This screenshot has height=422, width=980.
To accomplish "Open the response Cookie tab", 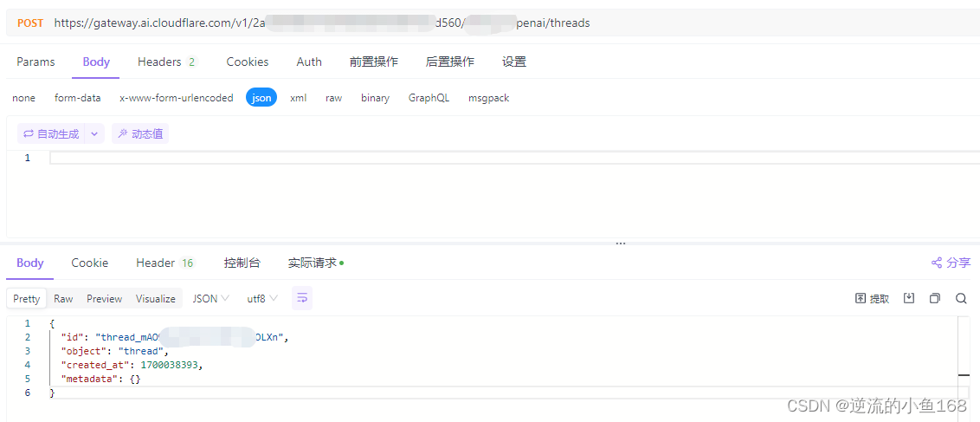I will coord(89,263).
